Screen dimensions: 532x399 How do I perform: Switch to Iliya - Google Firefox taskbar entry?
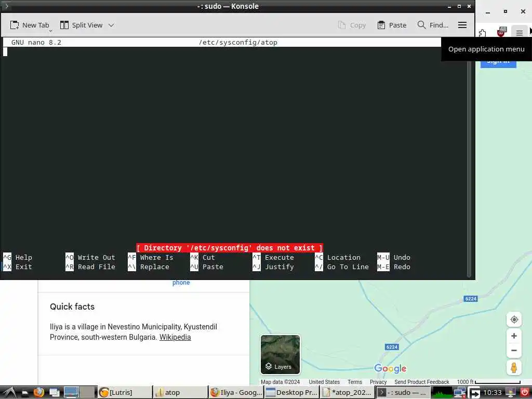click(x=236, y=393)
